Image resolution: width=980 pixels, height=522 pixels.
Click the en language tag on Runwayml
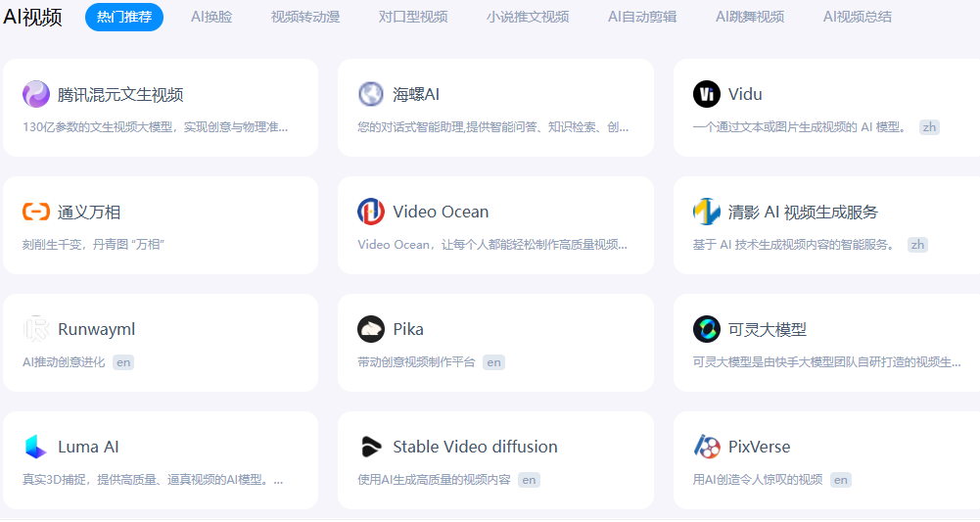(123, 362)
